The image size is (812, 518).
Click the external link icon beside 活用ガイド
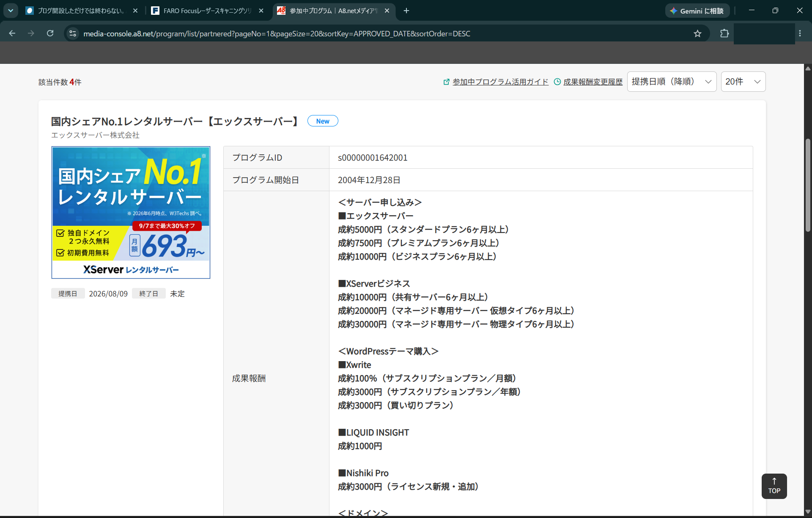click(x=447, y=82)
